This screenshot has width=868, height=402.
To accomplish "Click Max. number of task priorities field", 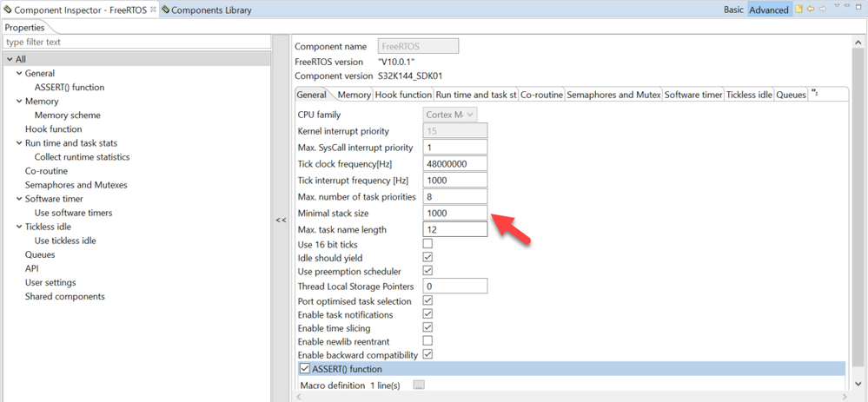I will (x=455, y=196).
